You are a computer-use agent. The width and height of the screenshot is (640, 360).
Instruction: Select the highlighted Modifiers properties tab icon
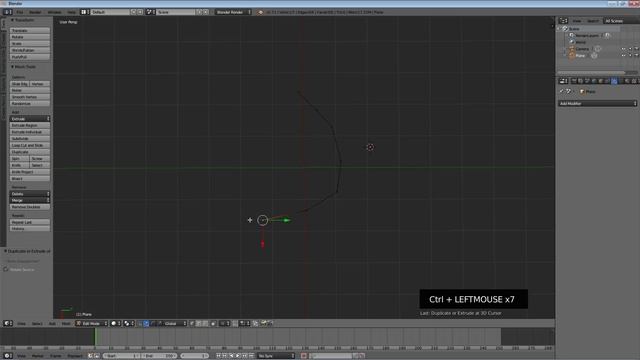coord(614,81)
